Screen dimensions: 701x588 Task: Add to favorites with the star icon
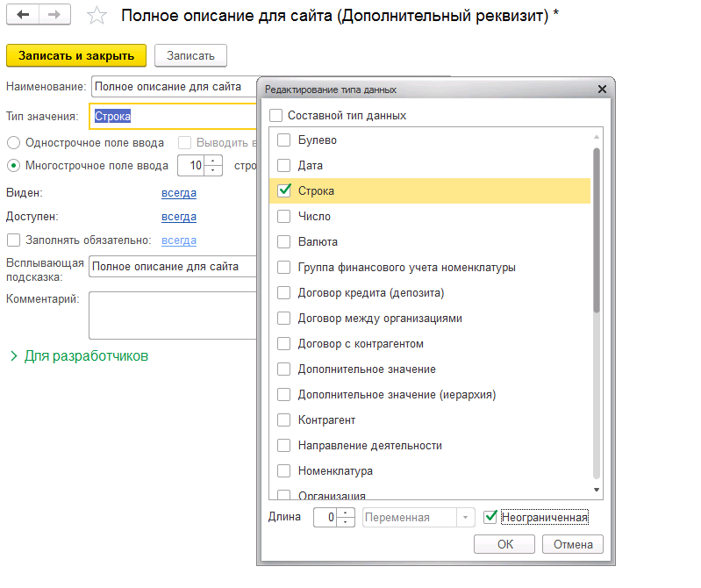coord(97,16)
